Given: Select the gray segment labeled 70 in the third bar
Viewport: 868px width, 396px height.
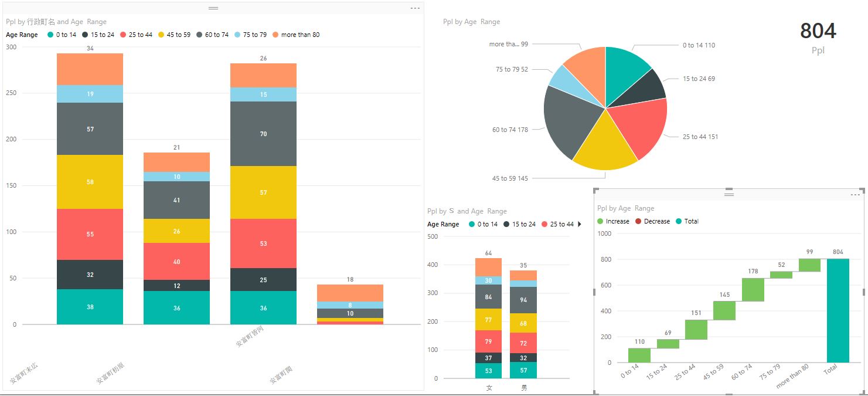Looking at the screenshot, I should (x=263, y=134).
